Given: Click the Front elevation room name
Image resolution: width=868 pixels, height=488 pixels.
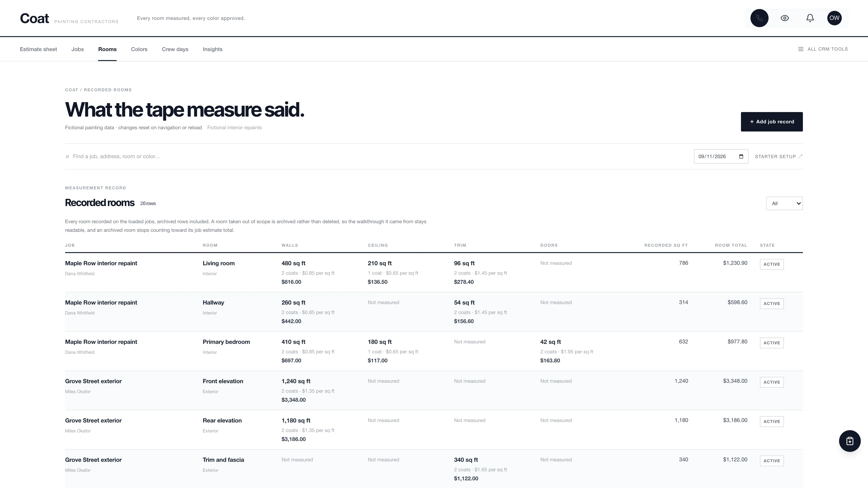Looking at the screenshot, I should 223,381.
